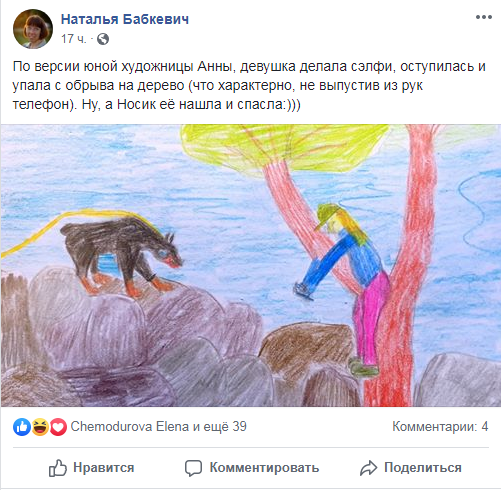This screenshot has width=501, height=490.
Task: Click the blue thumbs-up reaction icon
Action: [x=22, y=427]
